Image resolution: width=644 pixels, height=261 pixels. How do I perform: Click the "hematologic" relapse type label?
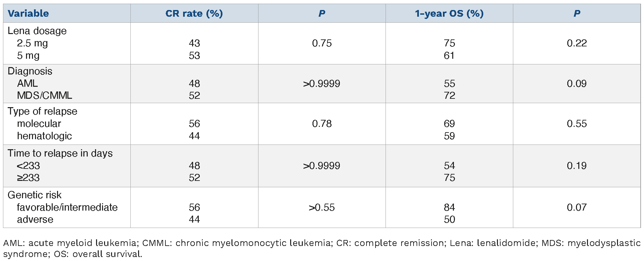pyautogui.click(x=44, y=136)
